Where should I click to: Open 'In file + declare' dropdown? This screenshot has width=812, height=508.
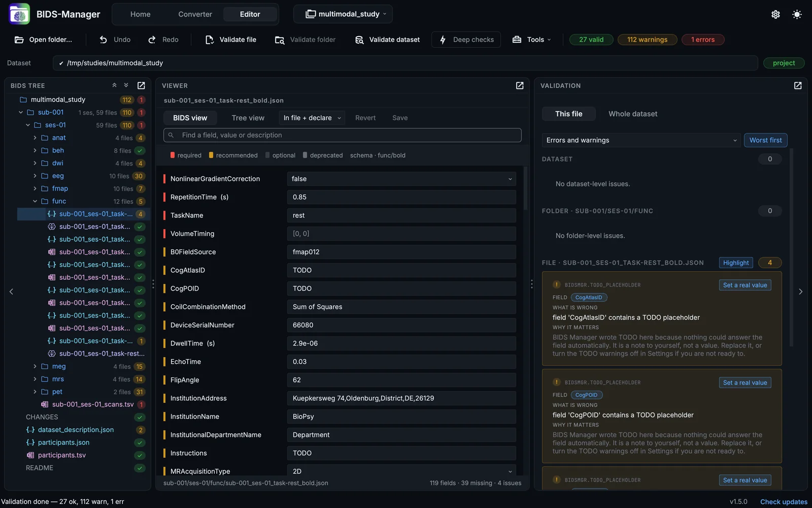click(312, 118)
